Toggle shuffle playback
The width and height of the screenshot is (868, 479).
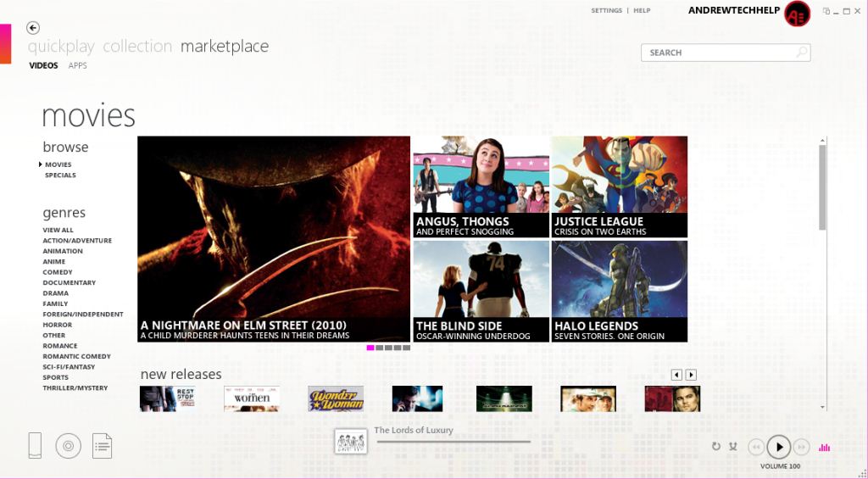pos(733,446)
